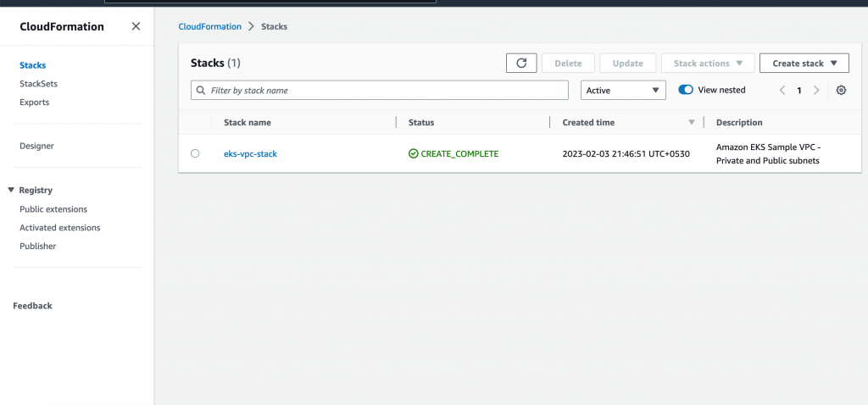Select the eks-vpc-stack radio button
The image size is (868, 405).
[x=195, y=154]
